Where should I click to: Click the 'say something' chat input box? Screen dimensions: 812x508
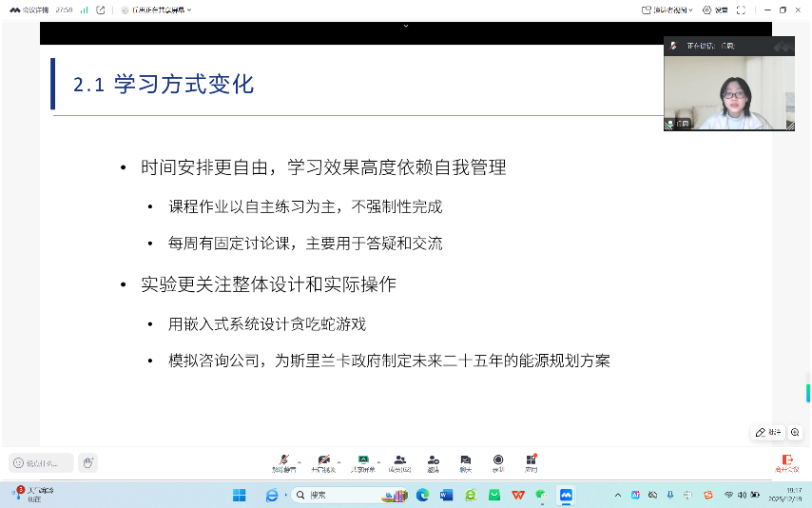pos(41,463)
